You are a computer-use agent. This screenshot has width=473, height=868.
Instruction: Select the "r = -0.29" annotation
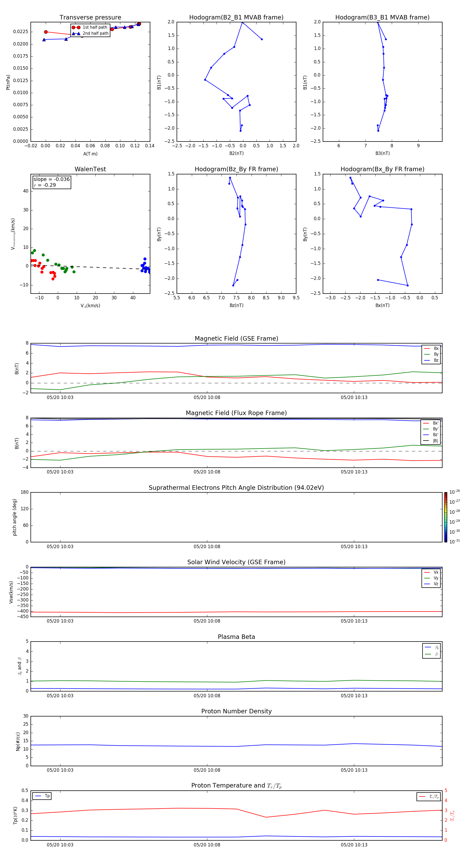click(45, 185)
